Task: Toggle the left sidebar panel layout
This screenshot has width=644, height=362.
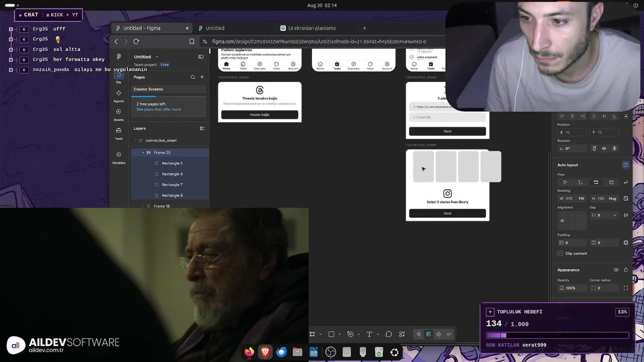Action: point(201,57)
